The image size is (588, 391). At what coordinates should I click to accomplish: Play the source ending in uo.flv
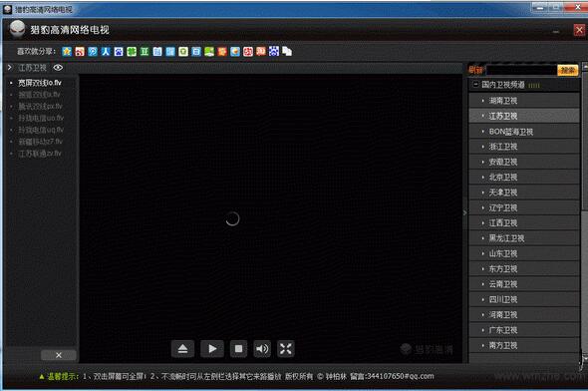click(x=41, y=118)
